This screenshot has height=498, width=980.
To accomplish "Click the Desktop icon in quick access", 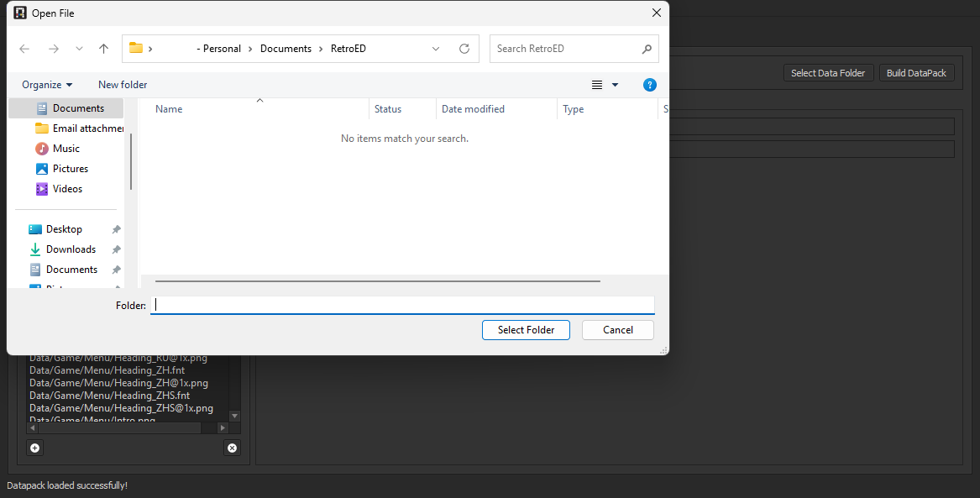I will click(35, 229).
